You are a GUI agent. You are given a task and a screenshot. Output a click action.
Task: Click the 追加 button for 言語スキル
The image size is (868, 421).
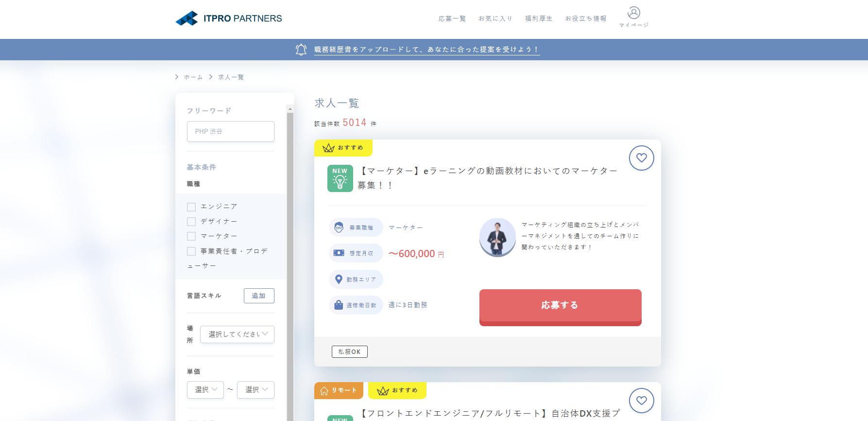(x=259, y=296)
